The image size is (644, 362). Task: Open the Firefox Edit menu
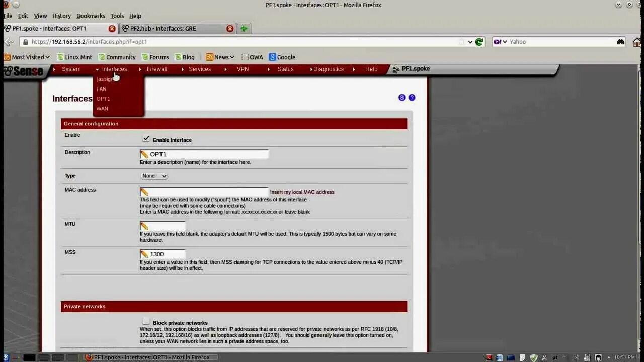pyautogui.click(x=23, y=16)
